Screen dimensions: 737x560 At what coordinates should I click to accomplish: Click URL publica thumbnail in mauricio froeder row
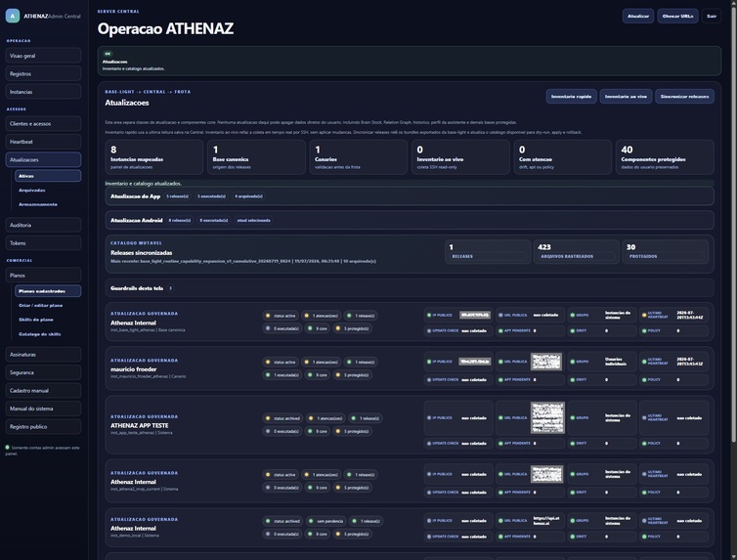(x=546, y=362)
